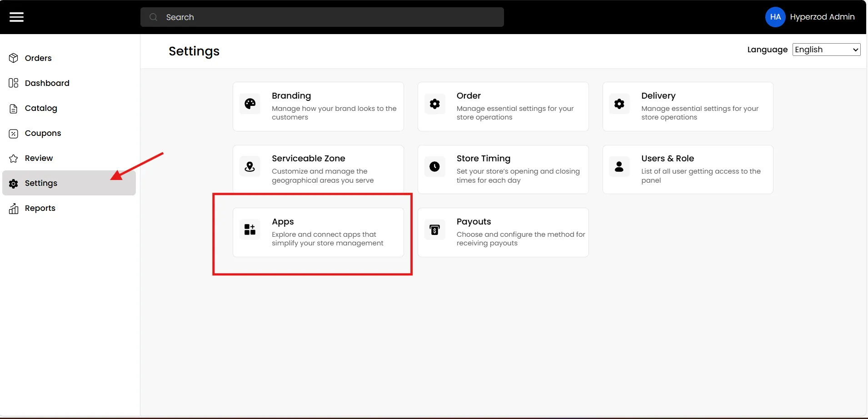Open Reports in the sidebar
Image resolution: width=868 pixels, height=419 pixels.
69,208
